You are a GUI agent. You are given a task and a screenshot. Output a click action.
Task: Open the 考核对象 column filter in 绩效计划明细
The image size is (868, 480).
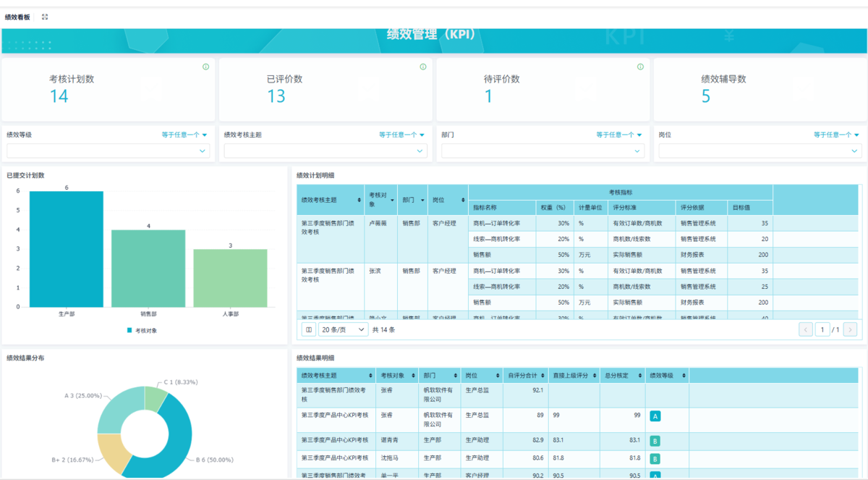coord(393,200)
